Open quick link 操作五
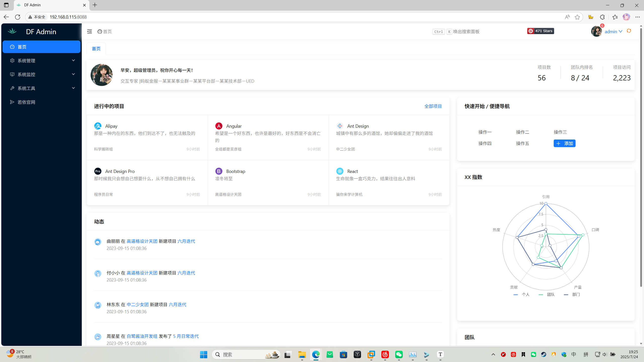The width and height of the screenshot is (644, 362). coord(522,143)
